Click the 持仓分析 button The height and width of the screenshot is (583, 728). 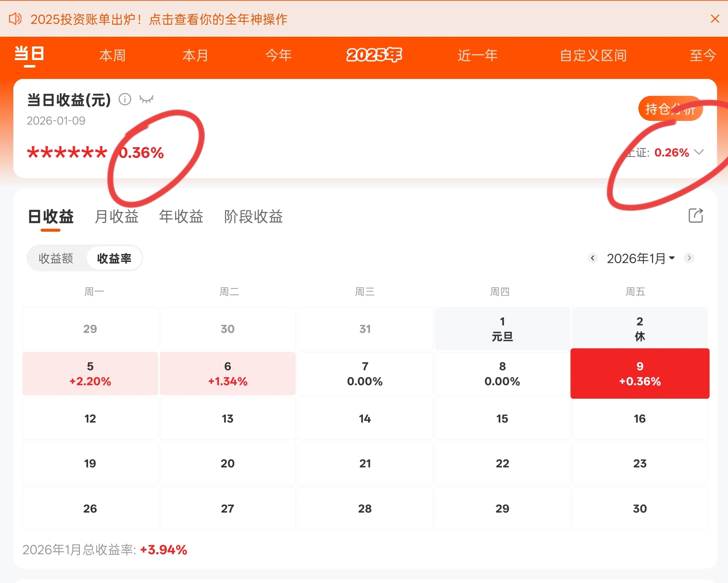tap(670, 109)
